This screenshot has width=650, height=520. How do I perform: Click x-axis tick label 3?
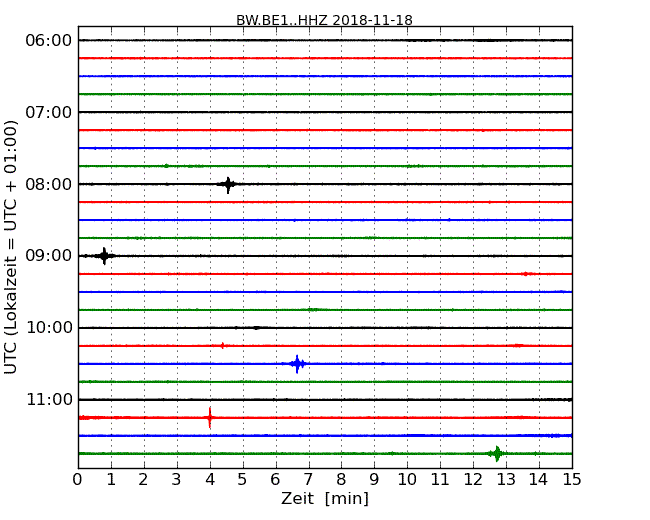177,480
